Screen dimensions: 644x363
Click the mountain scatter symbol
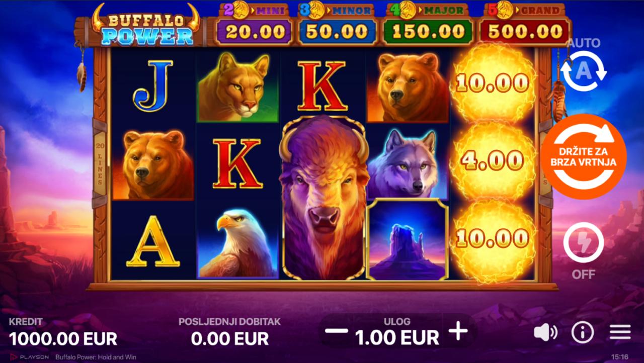point(408,239)
